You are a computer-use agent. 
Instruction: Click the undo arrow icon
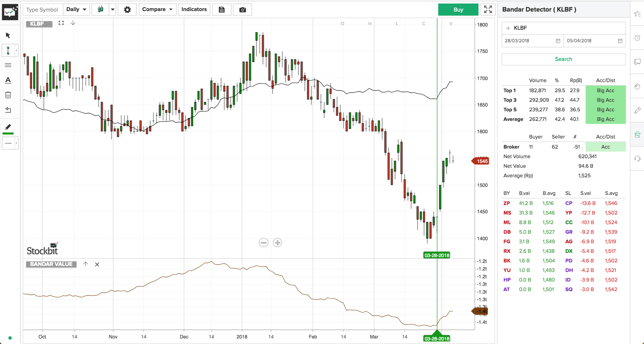coord(8,110)
